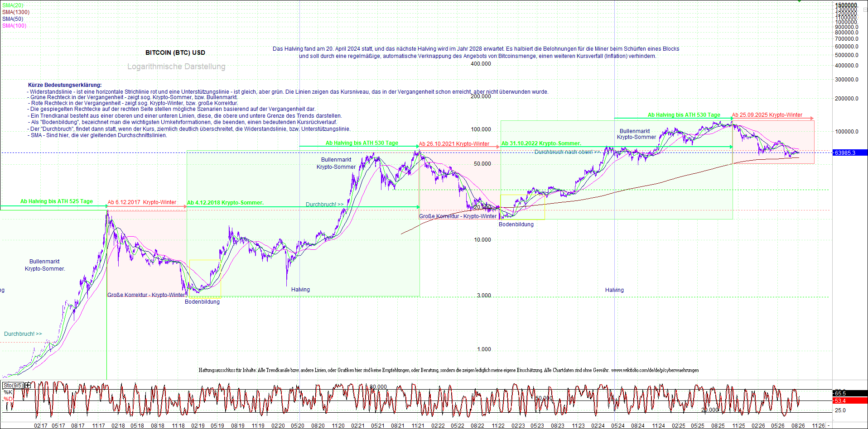Click the '08 26' date axis label

point(798,426)
